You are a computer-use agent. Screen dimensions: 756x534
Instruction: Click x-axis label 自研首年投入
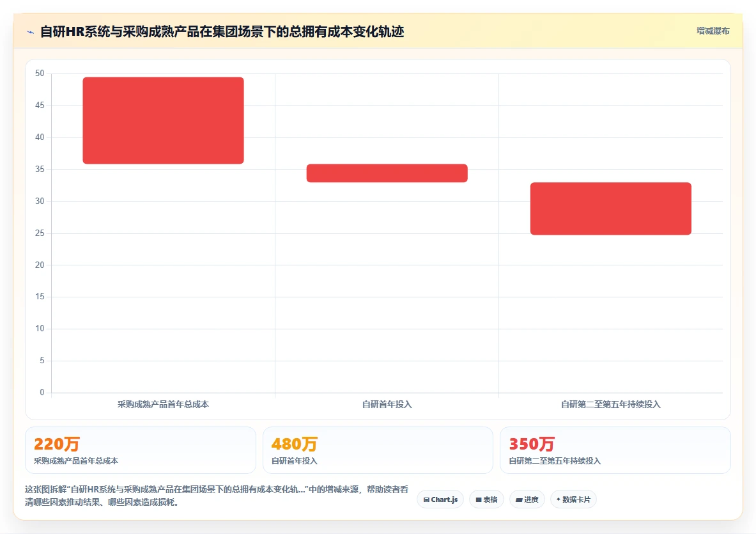[x=387, y=404]
